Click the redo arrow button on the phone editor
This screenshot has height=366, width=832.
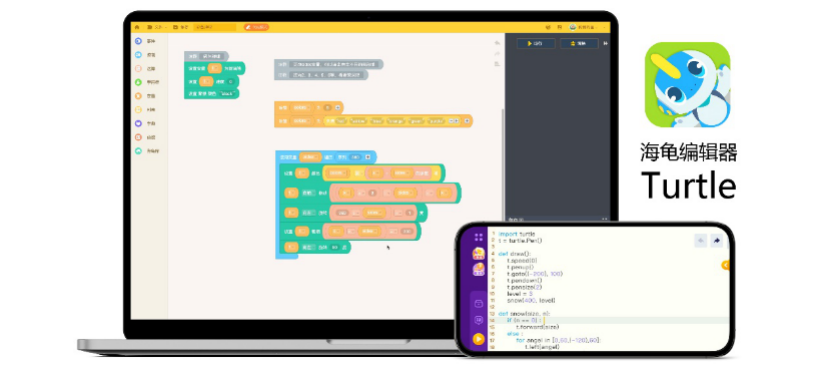[x=717, y=241]
